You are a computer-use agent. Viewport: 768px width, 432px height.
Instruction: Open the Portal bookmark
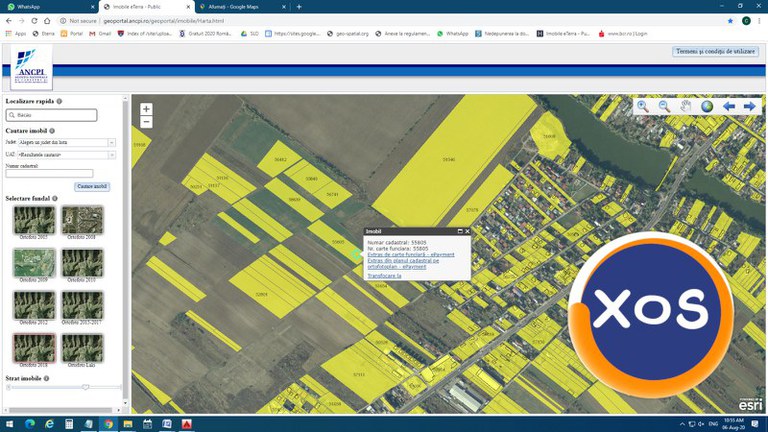pyautogui.click(x=72, y=34)
